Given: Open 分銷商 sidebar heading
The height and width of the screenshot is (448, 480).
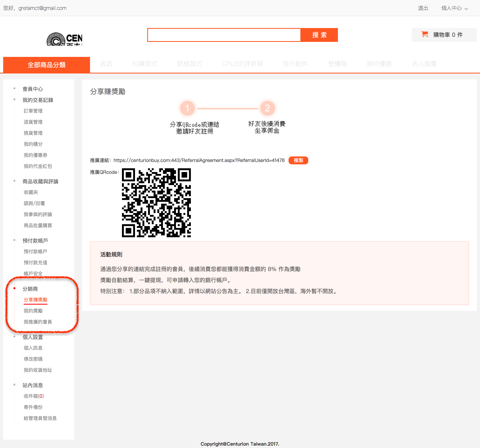Looking at the screenshot, I should coord(30,289).
